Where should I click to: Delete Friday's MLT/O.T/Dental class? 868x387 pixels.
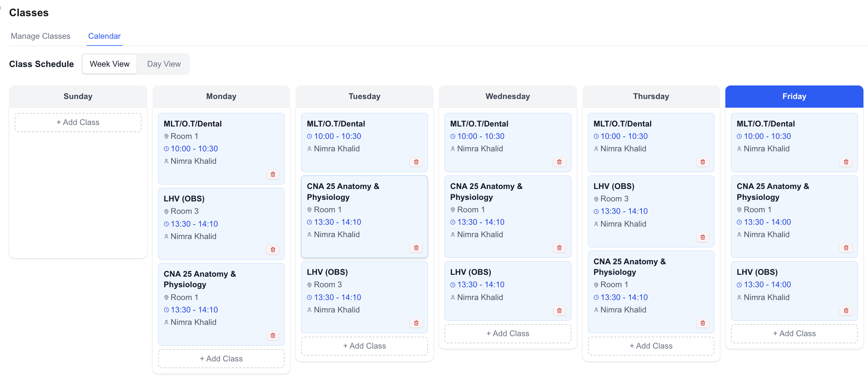tap(846, 162)
